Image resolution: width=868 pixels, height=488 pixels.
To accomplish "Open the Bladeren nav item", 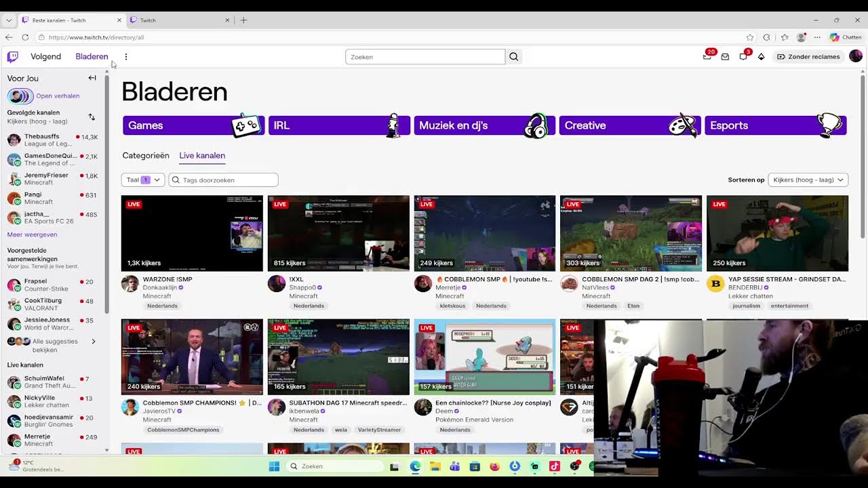I will click(92, 57).
